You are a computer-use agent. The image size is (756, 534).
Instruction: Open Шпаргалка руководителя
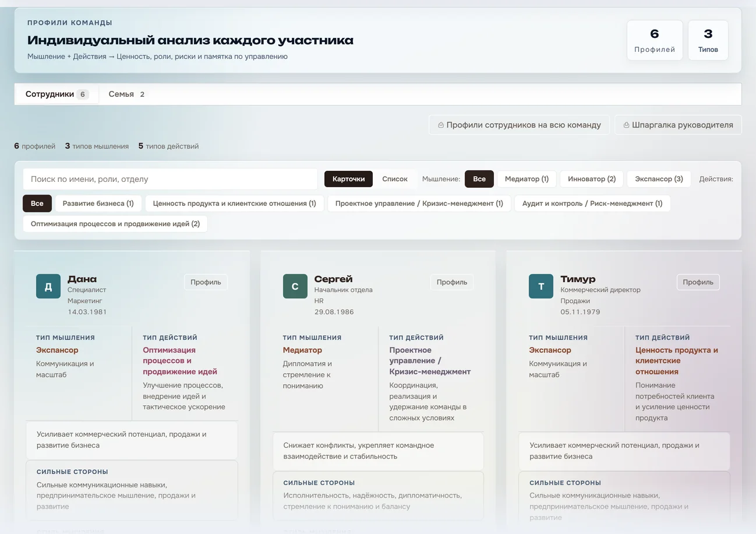pyautogui.click(x=678, y=125)
